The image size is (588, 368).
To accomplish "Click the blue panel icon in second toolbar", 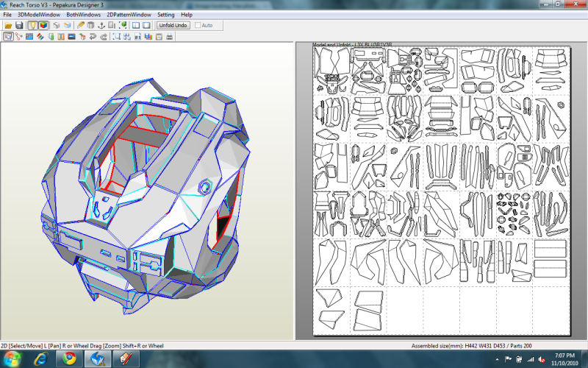I will pyautogui.click(x=29, y=36).
